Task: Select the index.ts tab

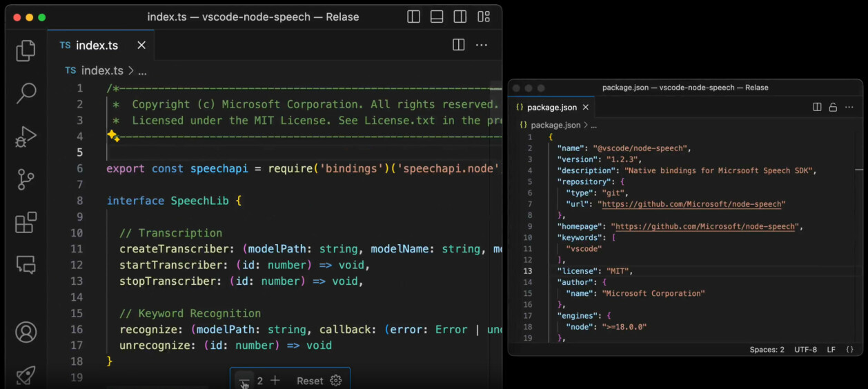Action: [101, 46]
